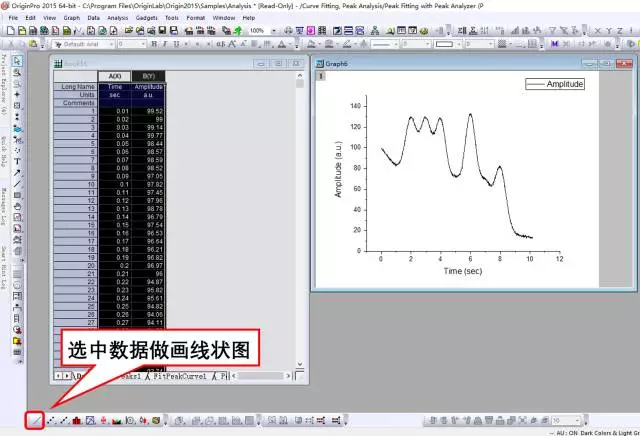Click the Amplitude legend in the graph
This screenshot has width=640, height=436.
[555, 84]
